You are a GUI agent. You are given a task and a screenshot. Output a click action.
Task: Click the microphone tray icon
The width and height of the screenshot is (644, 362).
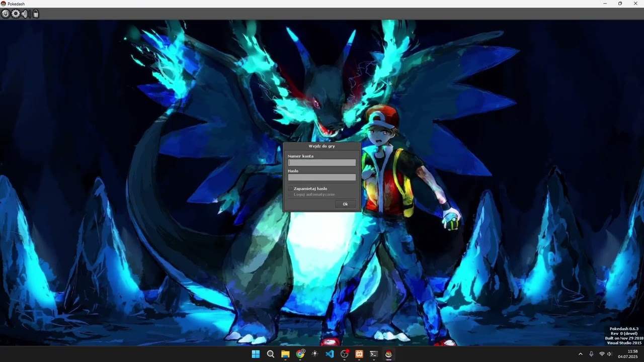coord(591,354)
